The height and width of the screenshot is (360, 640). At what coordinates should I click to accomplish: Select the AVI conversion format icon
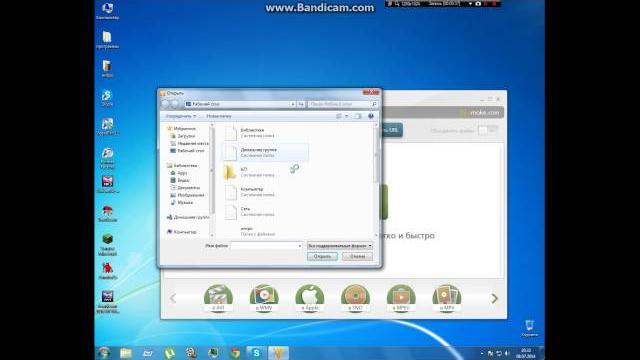pyautogui.click(x=218, y=298)
